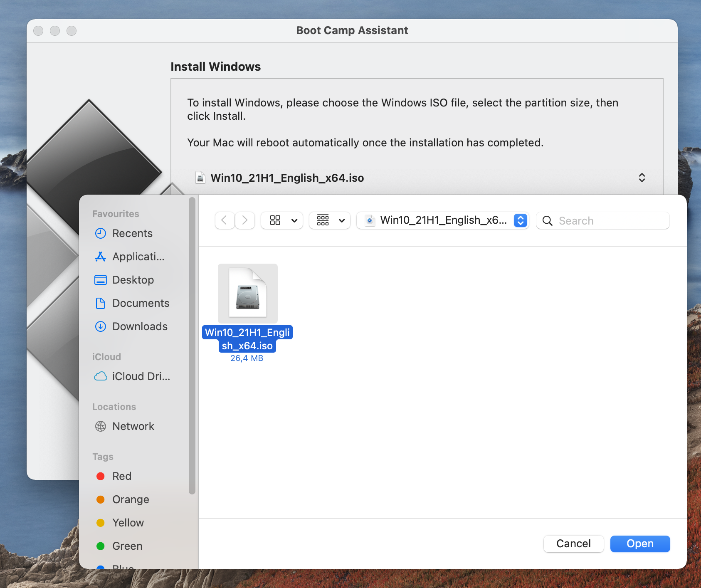The width and height of the screenshot is (701, 588).
Task: Click the group-by icon in toolbar
Action: point(323,220)
